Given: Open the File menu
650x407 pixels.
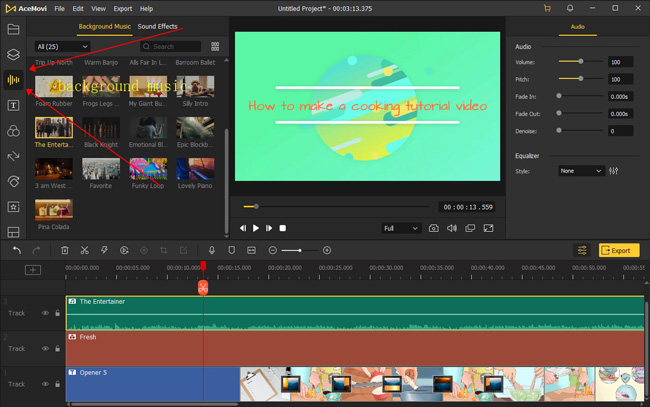Looking at the screenshot, I should click(x=59, y=8).
